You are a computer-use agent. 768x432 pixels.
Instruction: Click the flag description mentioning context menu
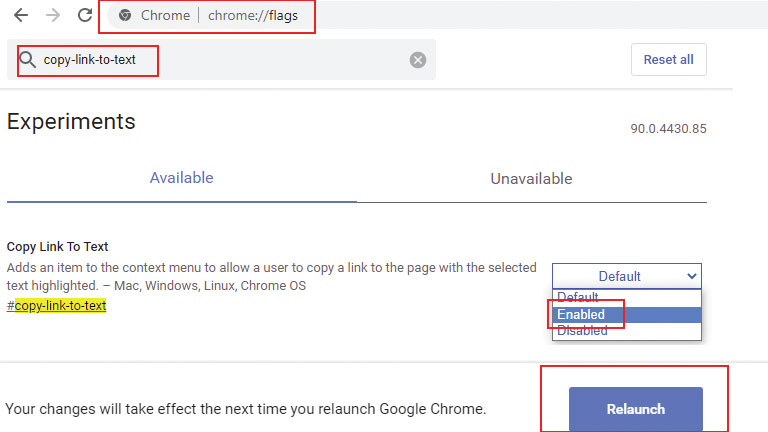pos(271,277)
